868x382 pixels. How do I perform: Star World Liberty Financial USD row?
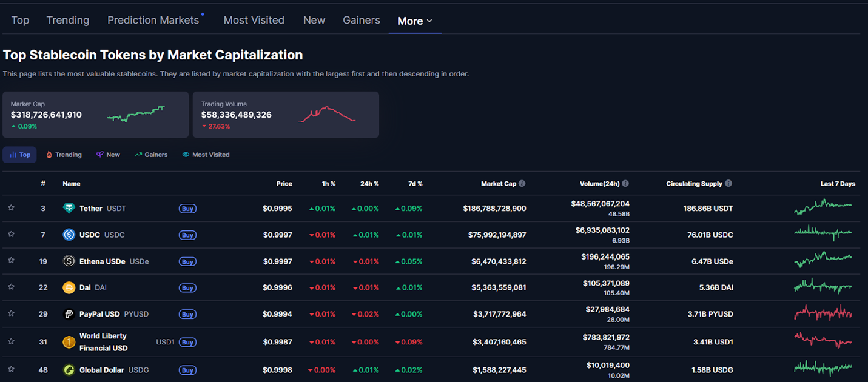[11, 341]
